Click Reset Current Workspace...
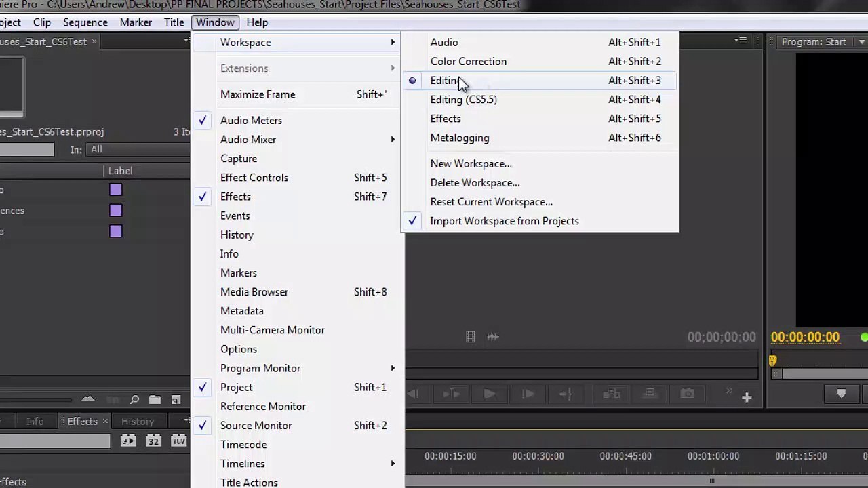 (x=540, y=202)
